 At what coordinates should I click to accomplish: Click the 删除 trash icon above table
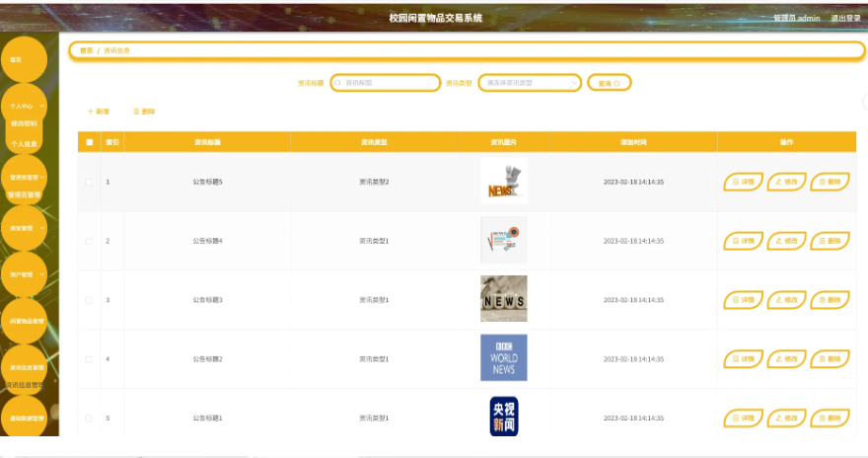point(144,112)
